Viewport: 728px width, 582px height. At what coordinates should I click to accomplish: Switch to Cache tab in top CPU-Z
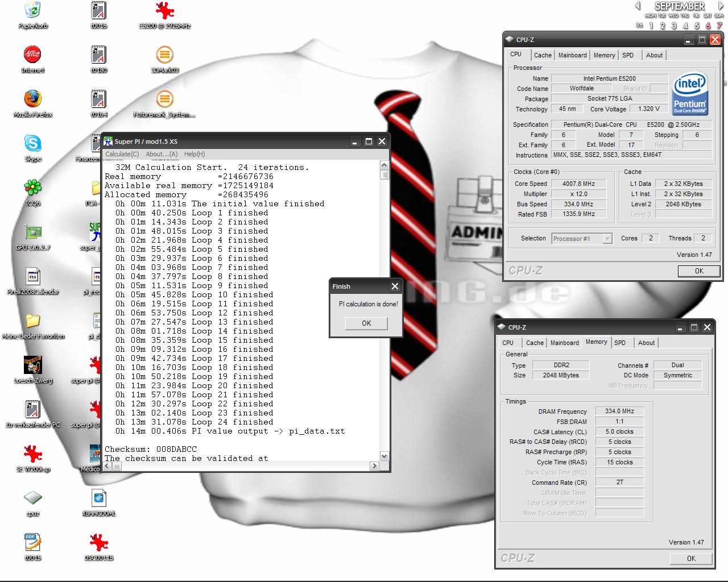[543, 55]
